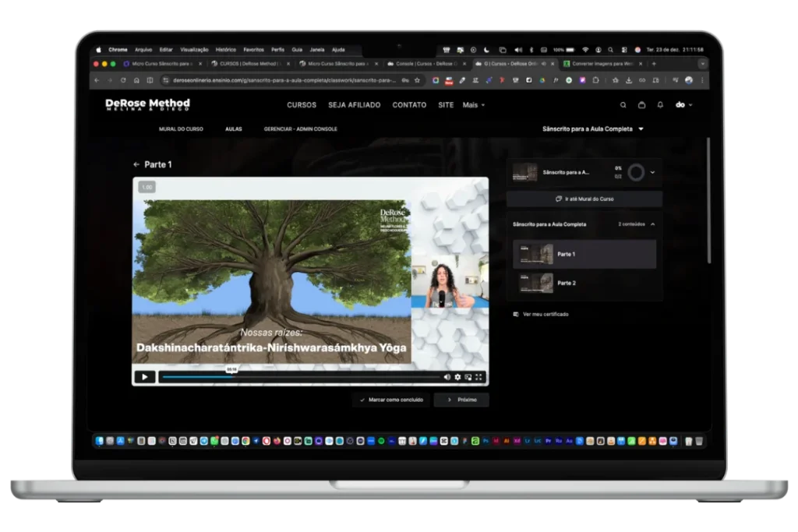Reload the page with Chrome's refresh icon

coord(123,80)
